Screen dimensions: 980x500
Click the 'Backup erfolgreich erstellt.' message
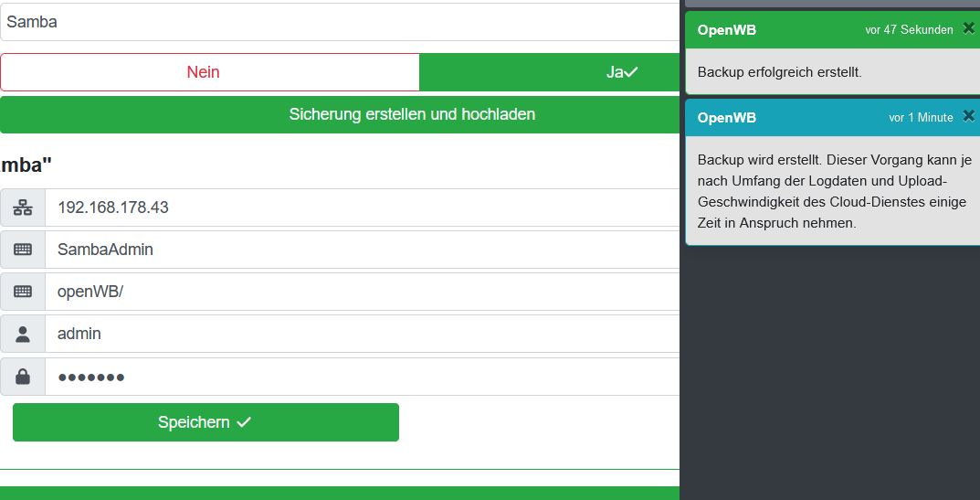point(779,72)
